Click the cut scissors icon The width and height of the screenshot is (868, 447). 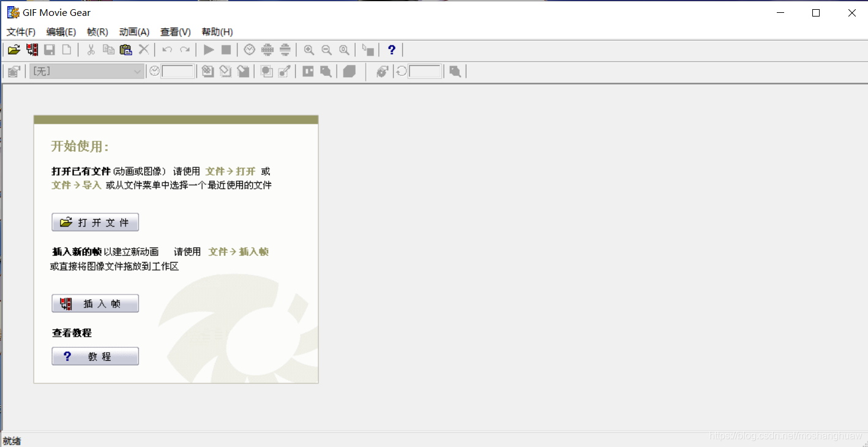91,50
